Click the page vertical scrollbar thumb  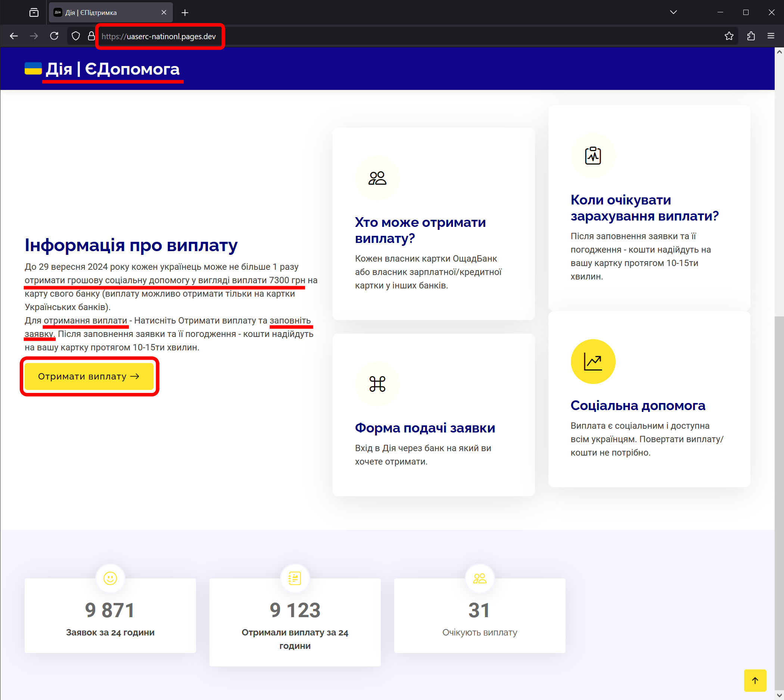click(x=780, y=503)
